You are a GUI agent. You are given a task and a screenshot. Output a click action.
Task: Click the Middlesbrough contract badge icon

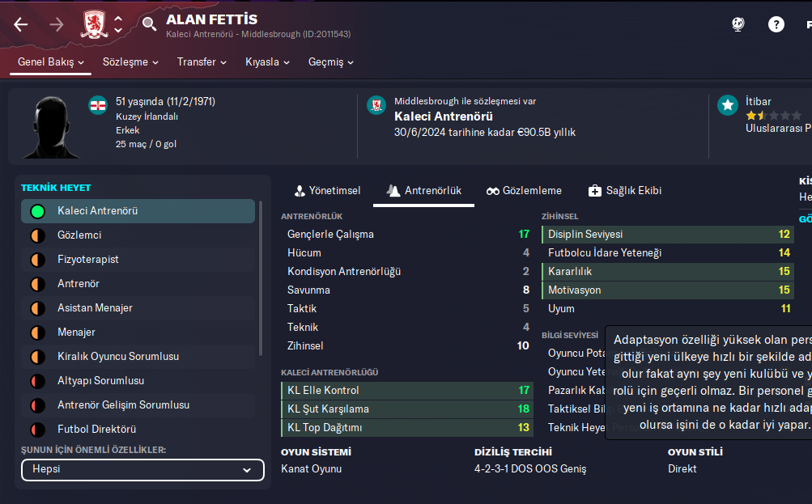pyautogui.click(x=376, y=105)
